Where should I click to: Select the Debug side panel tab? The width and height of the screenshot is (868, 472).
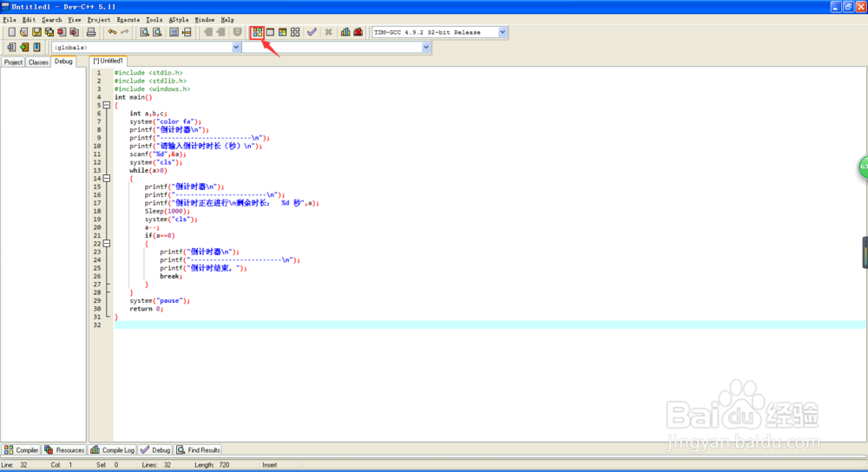(63, 62)
